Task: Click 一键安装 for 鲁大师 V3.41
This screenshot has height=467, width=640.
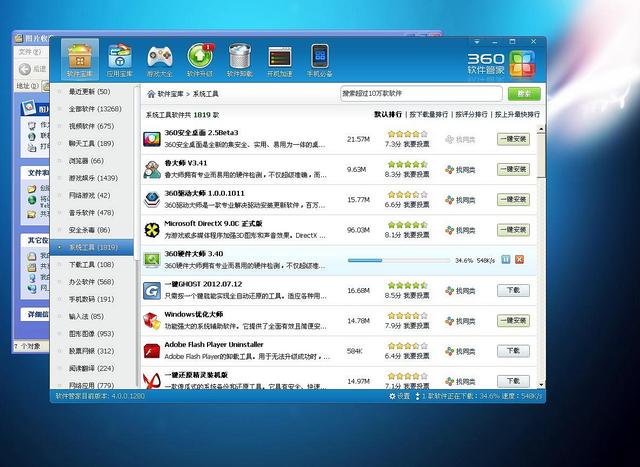Action: pyautogui.click(x=513, y=169)
